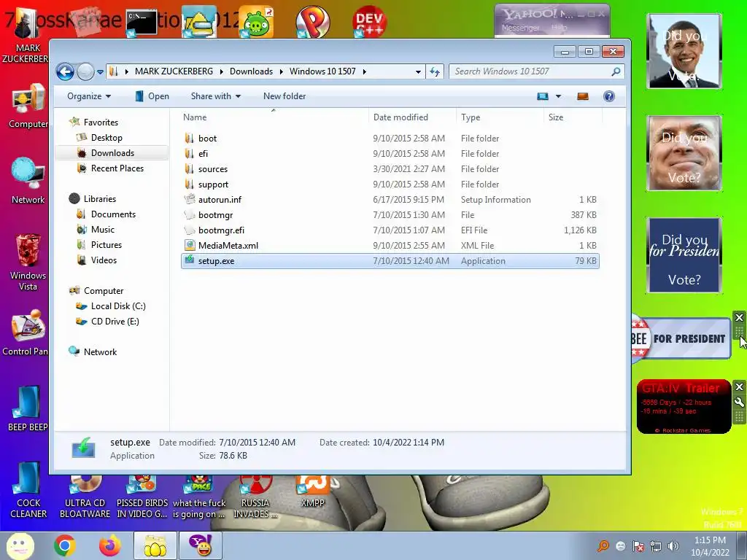The width and height of the screenshot is (747, 560).
Task: Click the Action Center flag tray icon
Action: point(638,546)
